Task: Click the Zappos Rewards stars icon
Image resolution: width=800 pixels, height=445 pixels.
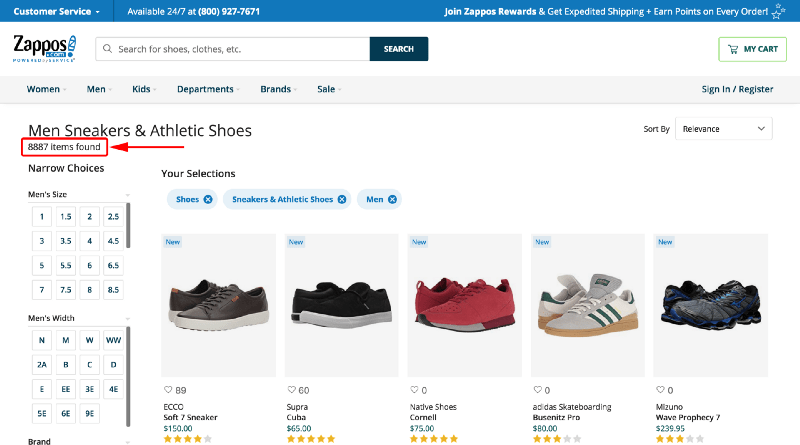Action: [778, 11]
